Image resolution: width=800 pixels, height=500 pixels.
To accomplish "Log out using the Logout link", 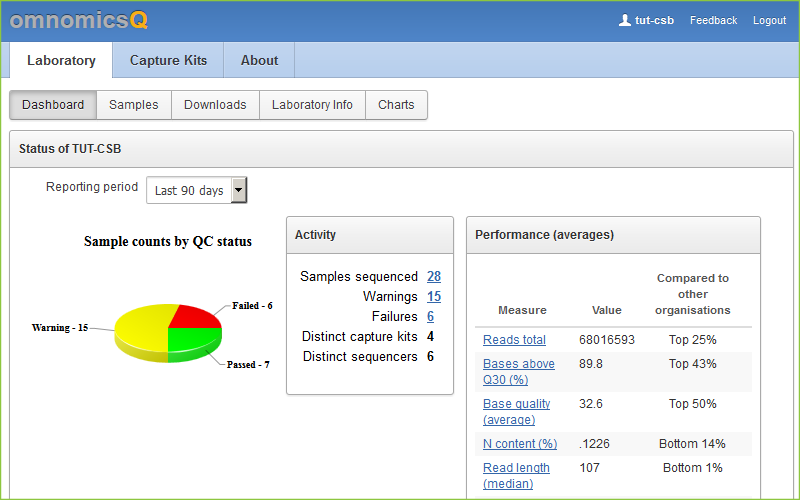I will point(769,20).
